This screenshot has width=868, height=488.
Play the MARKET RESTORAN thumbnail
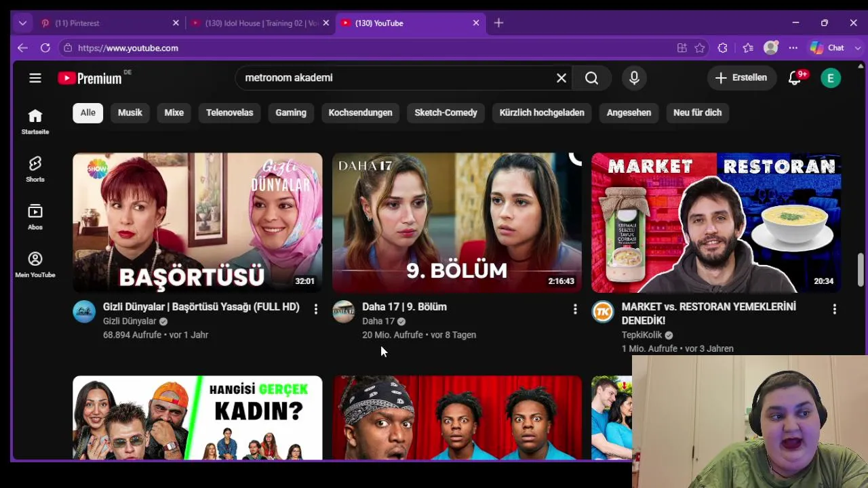716,223
